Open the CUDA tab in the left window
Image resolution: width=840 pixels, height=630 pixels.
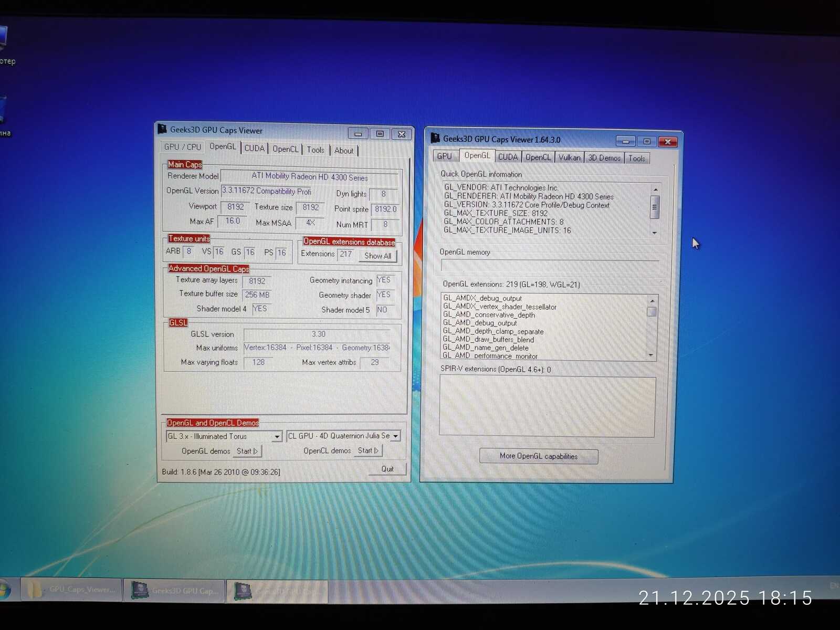pos(255,149)
